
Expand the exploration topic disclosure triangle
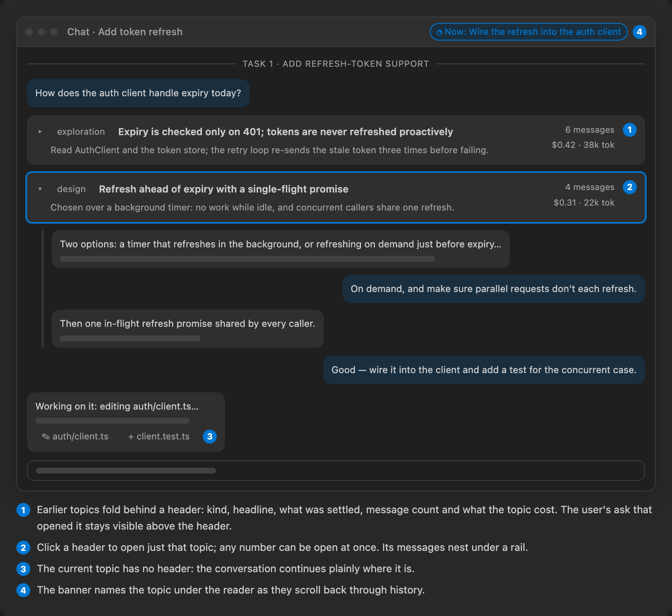pyautogui.click(x=40, y=132)
